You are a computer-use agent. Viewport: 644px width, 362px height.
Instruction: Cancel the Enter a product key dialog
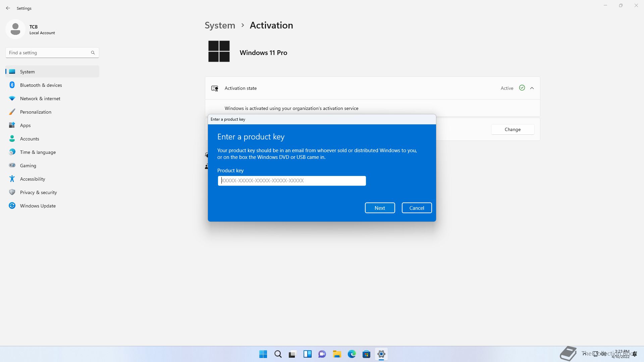click(417, 208)
